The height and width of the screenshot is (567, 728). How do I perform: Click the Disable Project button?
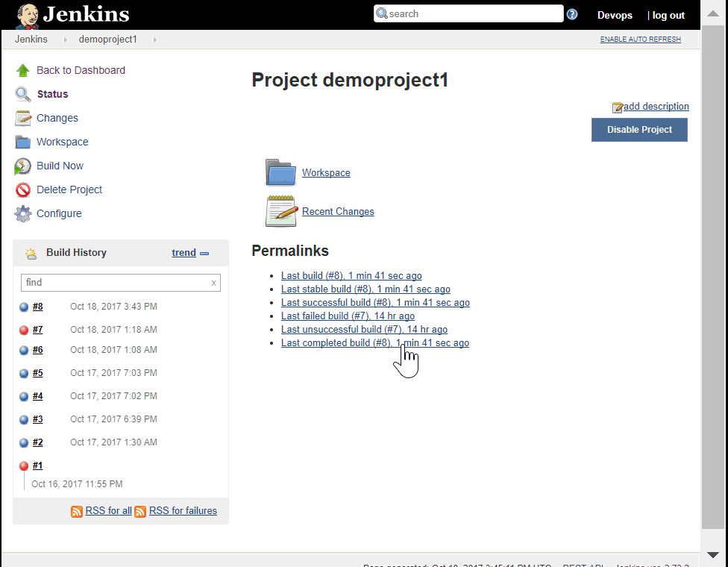click(639, 130)
